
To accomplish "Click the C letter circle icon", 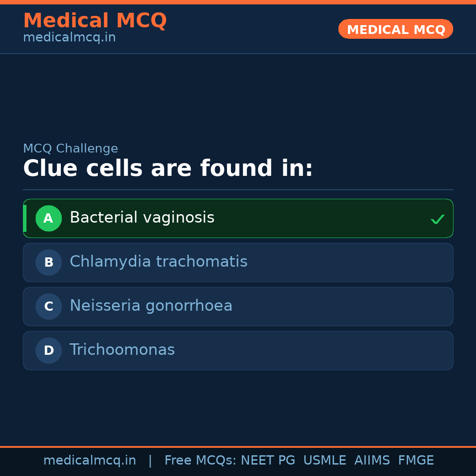I will pos(48,306).
